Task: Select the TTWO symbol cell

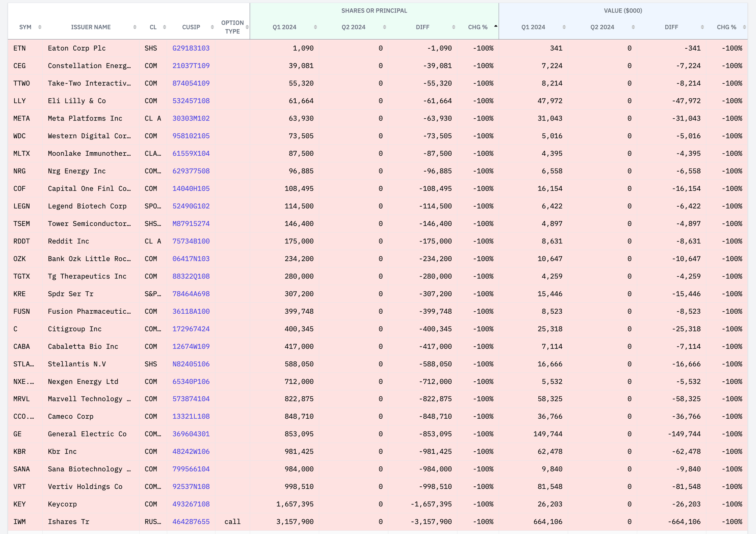Action: (x=25, y=83)
